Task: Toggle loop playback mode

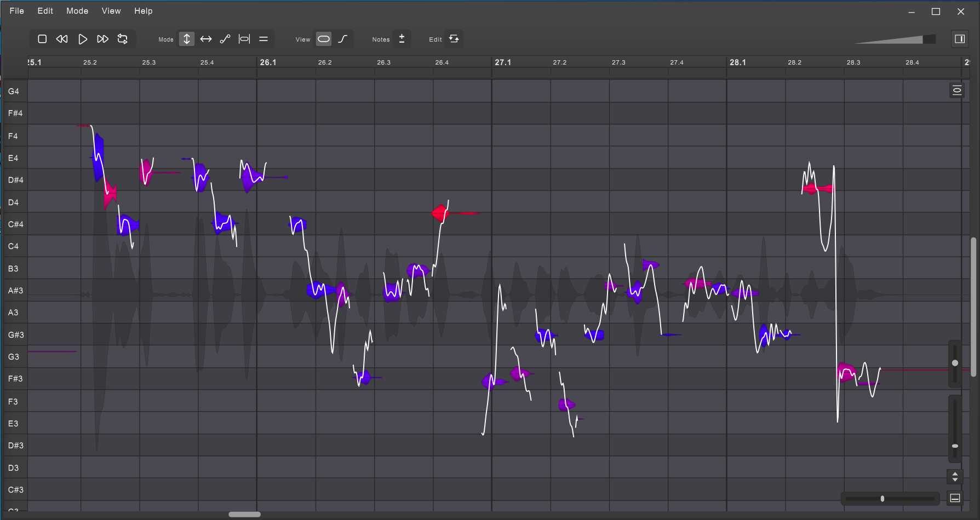Action: point(123,39)
